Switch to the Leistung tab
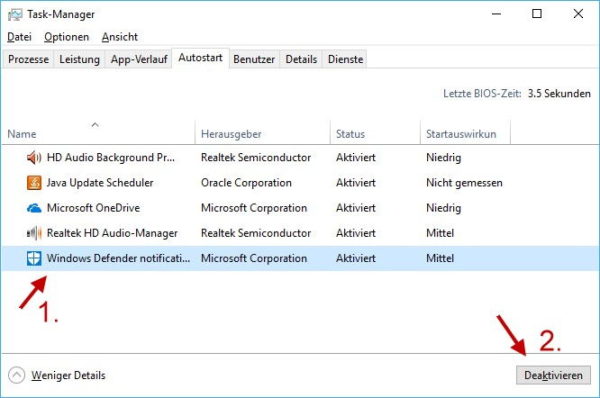 80,59
